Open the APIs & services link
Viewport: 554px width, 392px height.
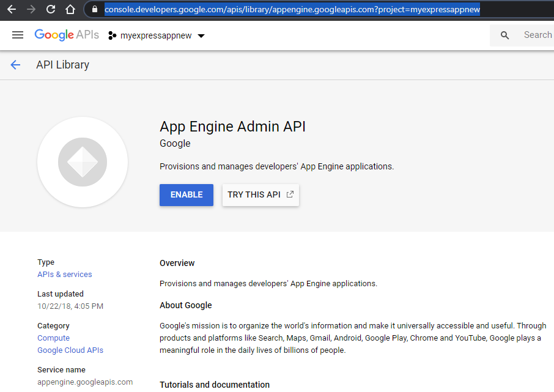tap(65, 275)
